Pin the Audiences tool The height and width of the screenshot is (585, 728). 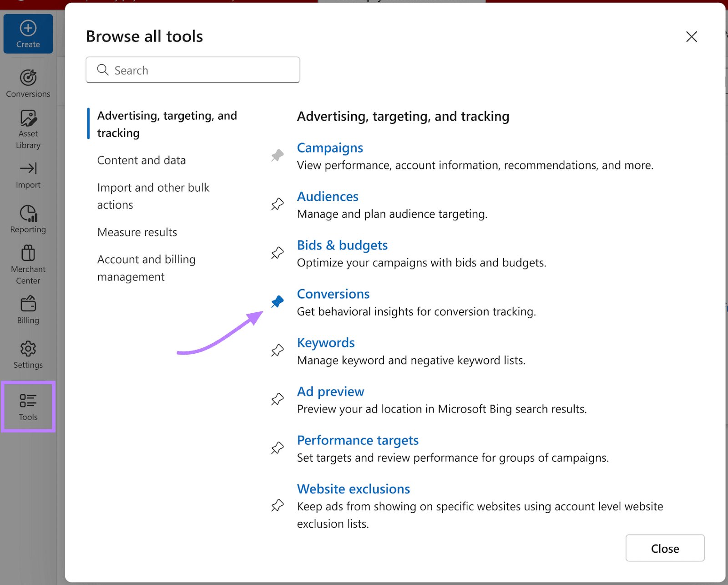(278, 204)
